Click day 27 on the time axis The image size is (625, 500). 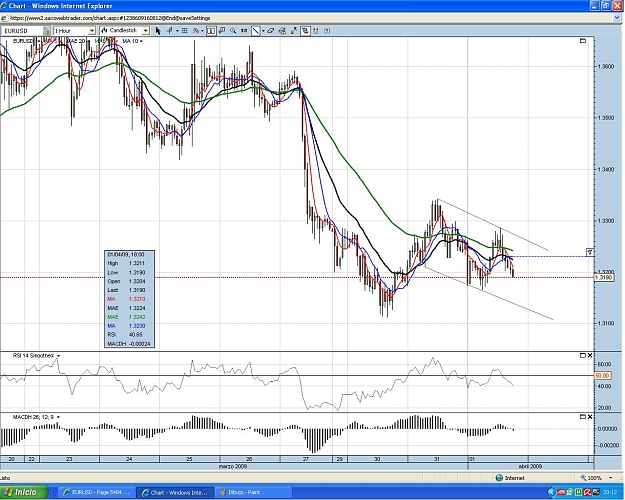point(305,459)
